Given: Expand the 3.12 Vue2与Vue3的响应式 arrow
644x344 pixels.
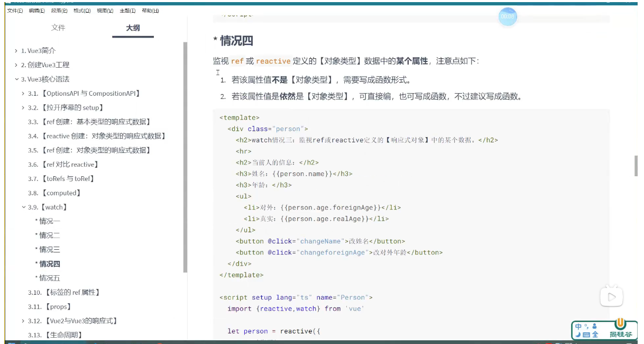Looking at the screenshot, I should tap(23, 321).
